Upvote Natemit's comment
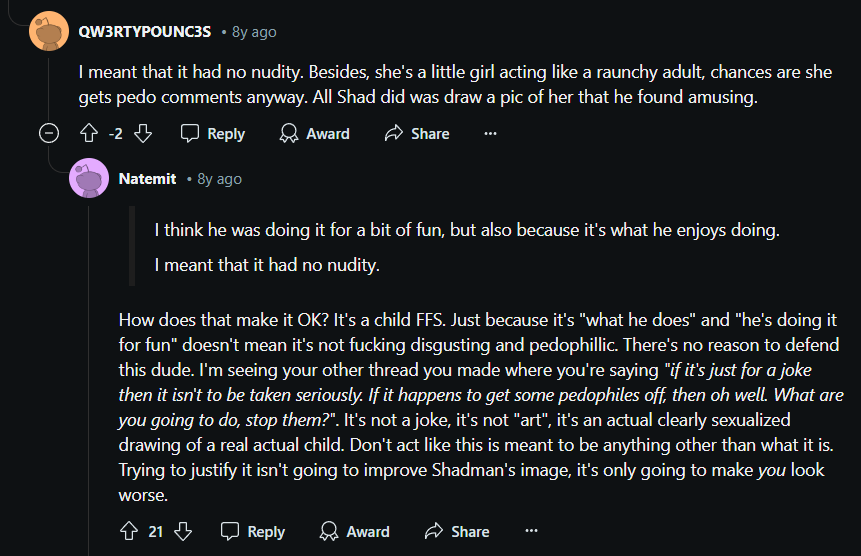 coord(129,531)
